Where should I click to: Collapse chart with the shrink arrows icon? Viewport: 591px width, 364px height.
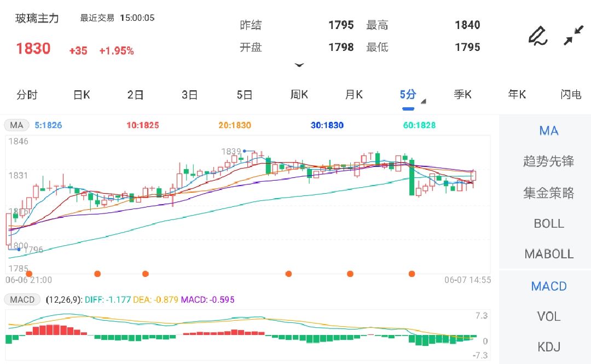tap(573, 36)
